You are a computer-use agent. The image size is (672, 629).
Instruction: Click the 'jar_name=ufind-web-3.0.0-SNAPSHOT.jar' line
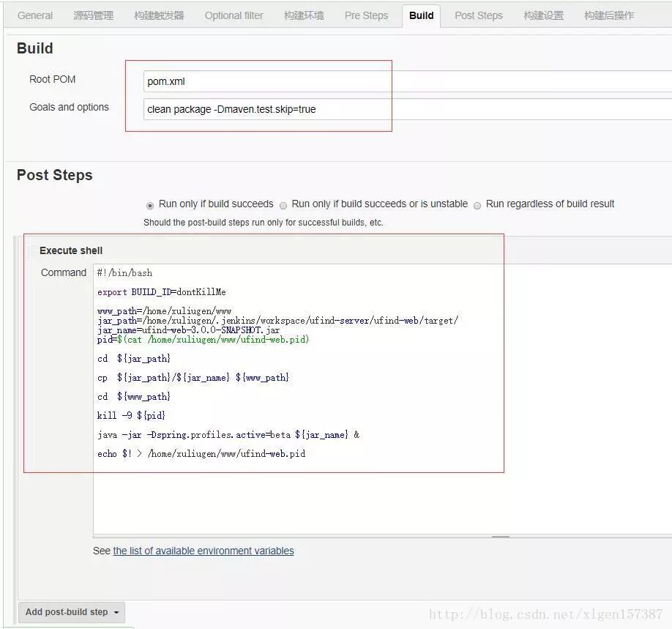[x=189, y=330]
